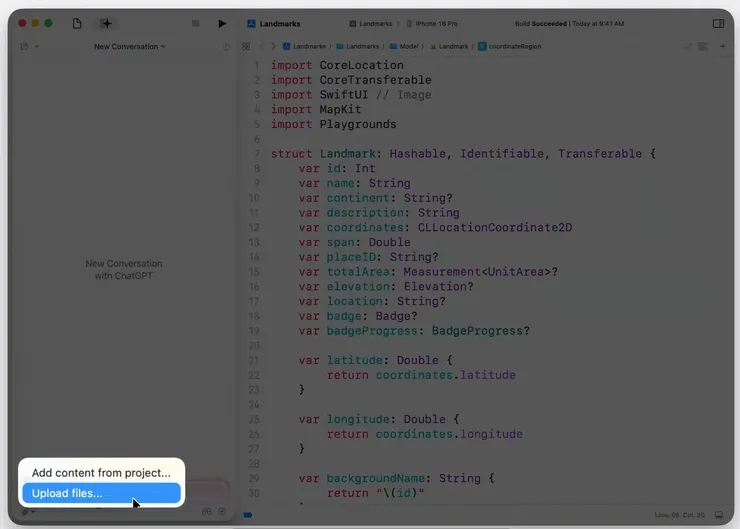Select the Landmark Swift file breadcrumb
740x529 pixels.
pyautogui.click(x=449, y=46)
